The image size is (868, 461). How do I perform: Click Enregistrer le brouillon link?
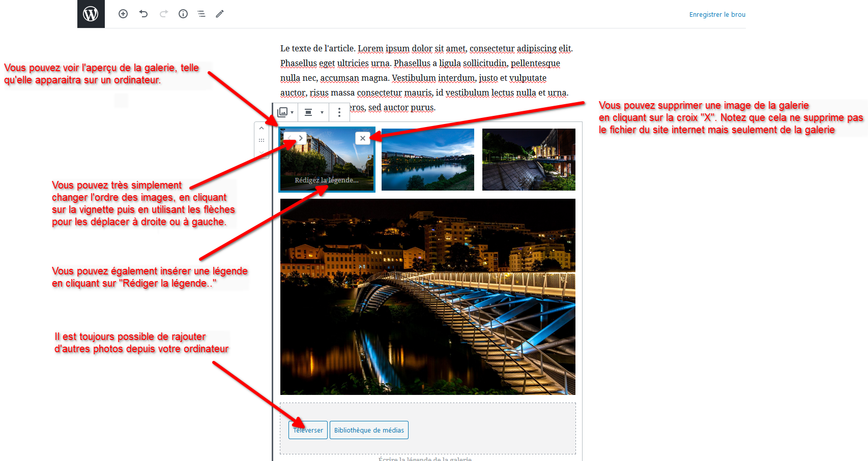[717, 15]
